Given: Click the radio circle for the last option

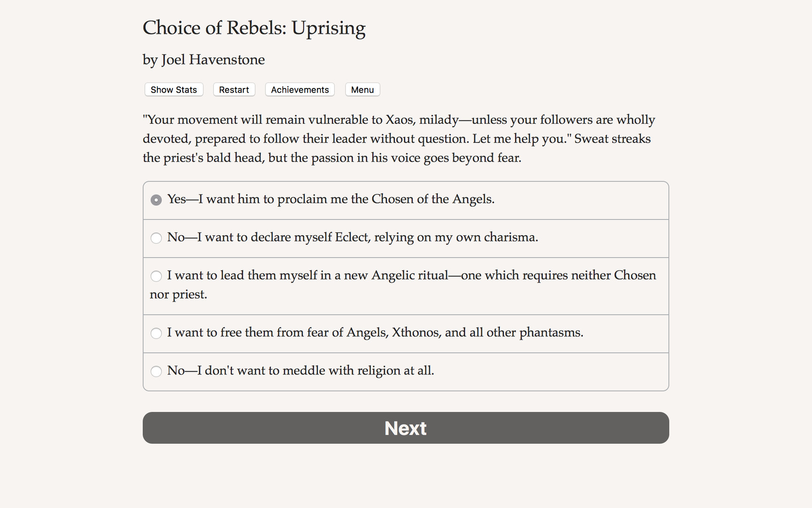Looking at the screenshot, I should pos(156,371).
